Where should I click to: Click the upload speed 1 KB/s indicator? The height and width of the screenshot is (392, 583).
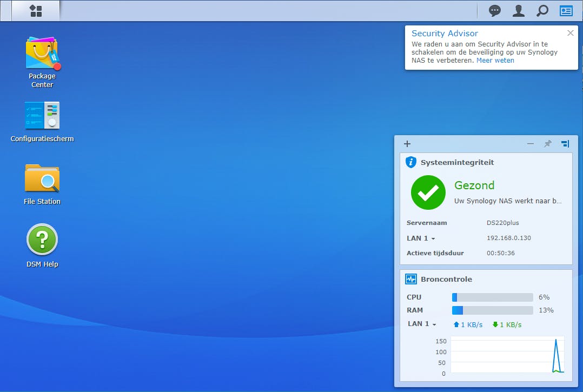click(468, 325)
